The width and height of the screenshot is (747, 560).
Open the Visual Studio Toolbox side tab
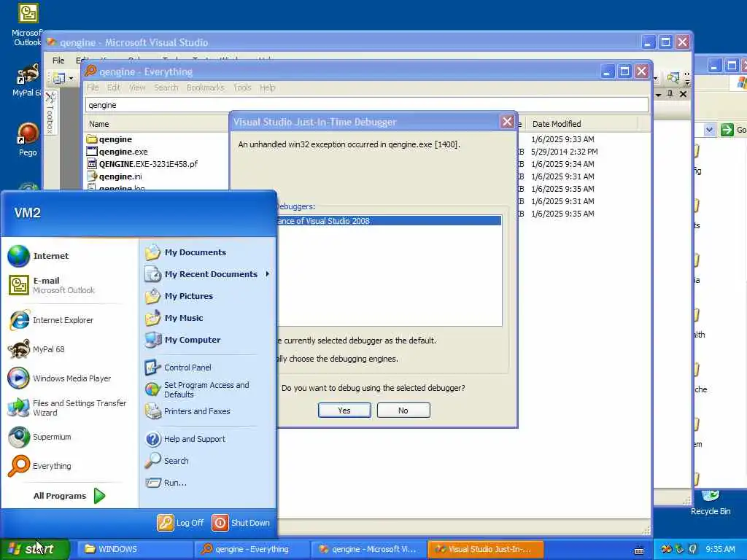(x=50, y=113)
